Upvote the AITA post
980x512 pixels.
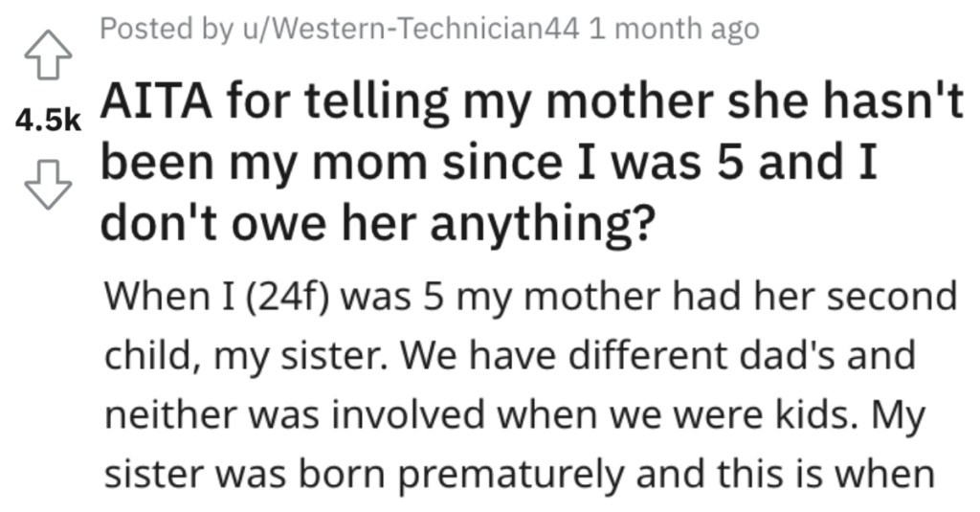point(48,55)
